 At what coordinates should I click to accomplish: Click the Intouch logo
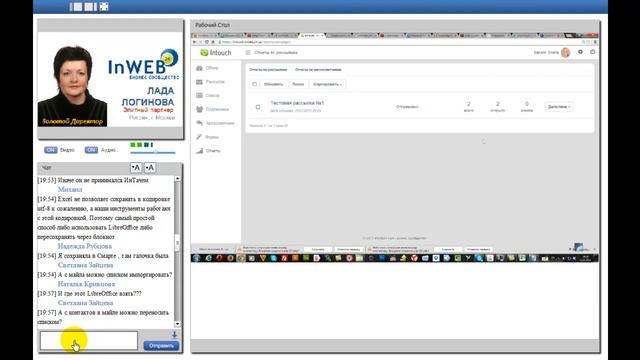coord(216,53)
